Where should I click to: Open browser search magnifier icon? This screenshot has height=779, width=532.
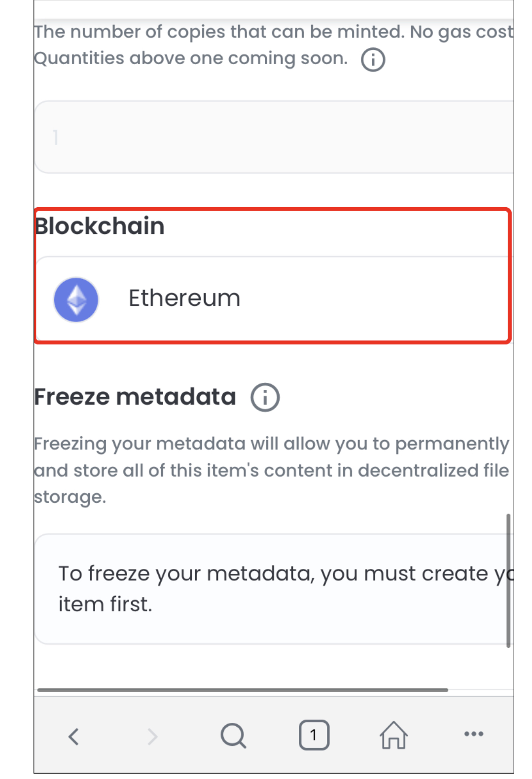(233, 736)
